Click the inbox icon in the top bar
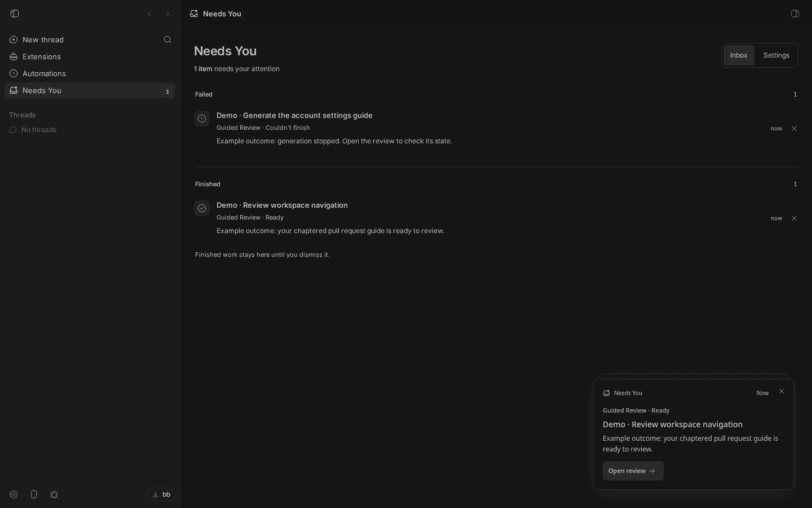Screen dimensions: 812x508 pyautogui.click(x=194, y=14)
